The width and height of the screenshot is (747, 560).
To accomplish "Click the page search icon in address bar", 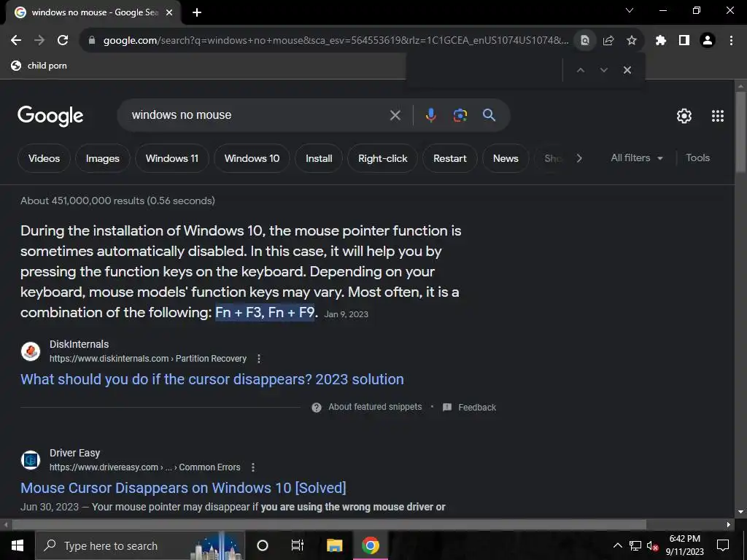I will coord(585,41).
